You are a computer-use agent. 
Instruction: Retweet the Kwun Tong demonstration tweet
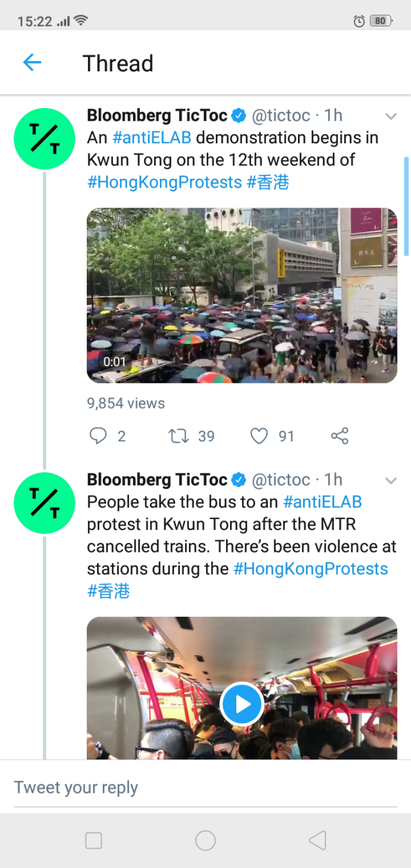click(178, 436)
